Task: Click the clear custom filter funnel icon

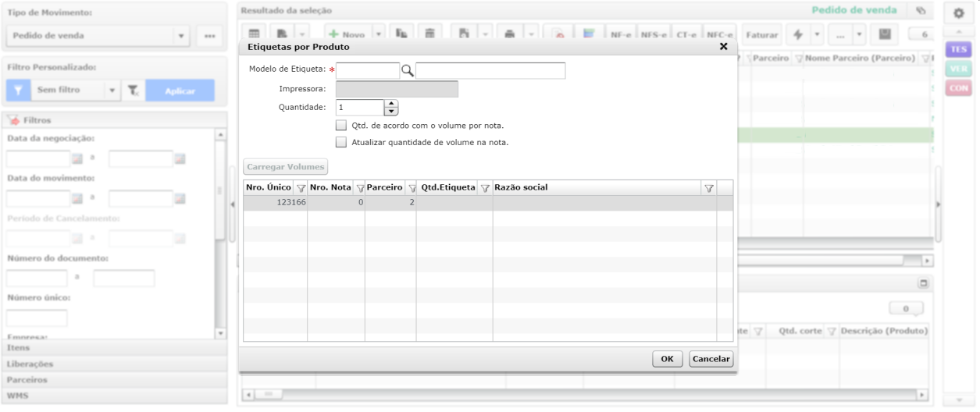Action: [x=133, y=91]
